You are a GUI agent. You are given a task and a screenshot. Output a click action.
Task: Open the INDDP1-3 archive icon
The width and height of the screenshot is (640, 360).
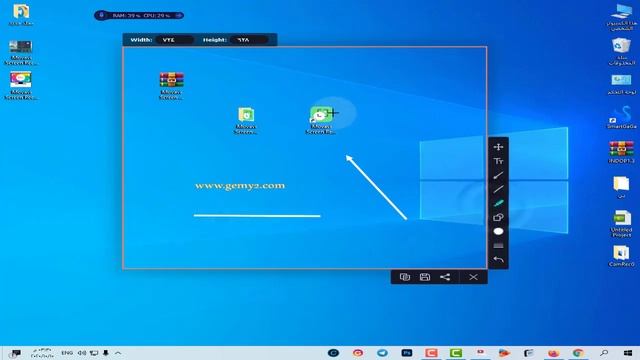(x=621, y=152)
